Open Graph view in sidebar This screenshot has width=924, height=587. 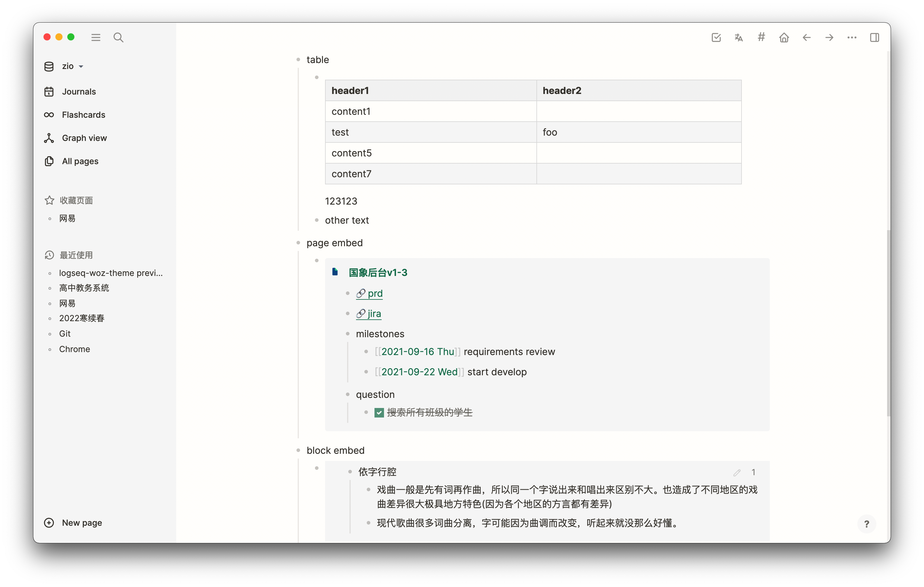(x=84, y=138)
